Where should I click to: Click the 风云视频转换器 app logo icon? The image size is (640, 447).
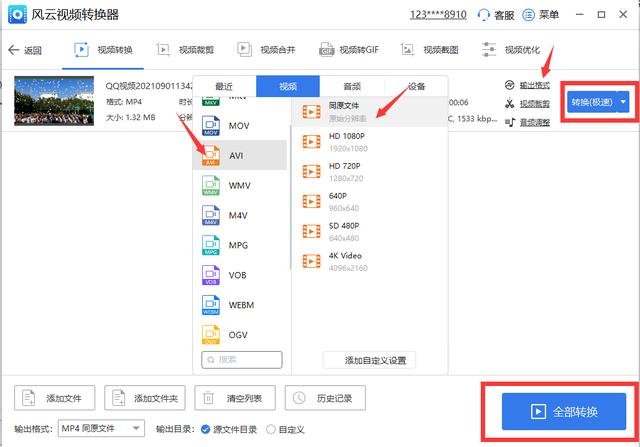tap(18, 15)
